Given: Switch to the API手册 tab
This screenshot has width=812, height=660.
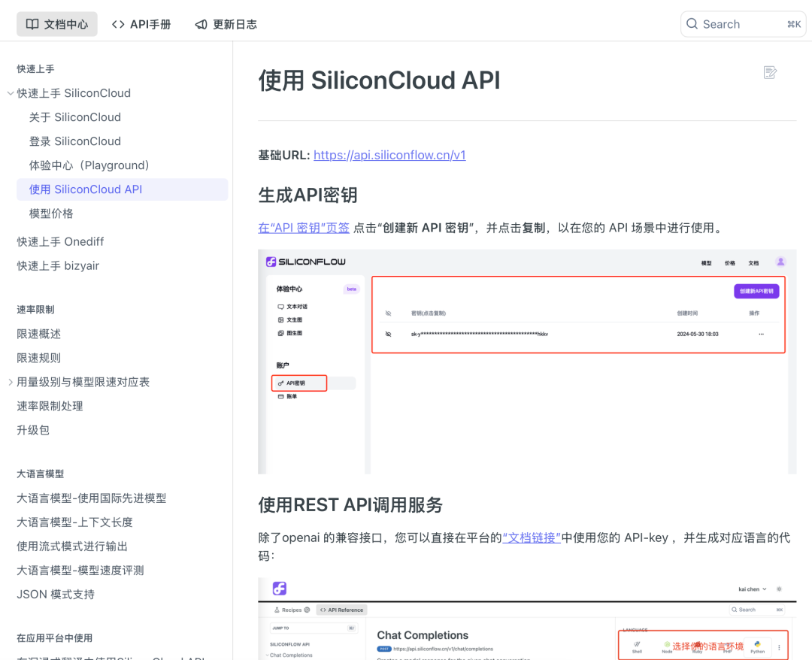Looking at the screenshot, I should pos(141,24).
